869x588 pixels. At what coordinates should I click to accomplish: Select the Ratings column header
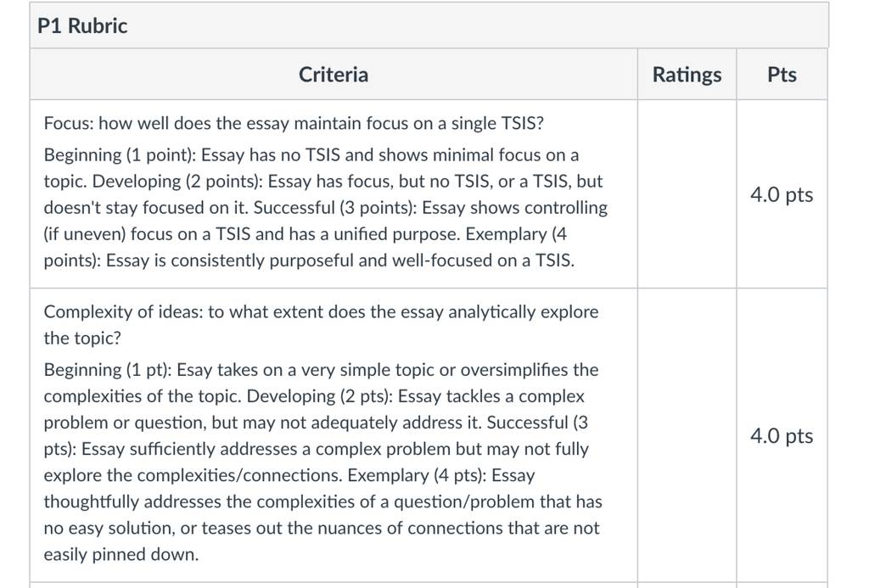pyautogui.click(x=687, y=75)
